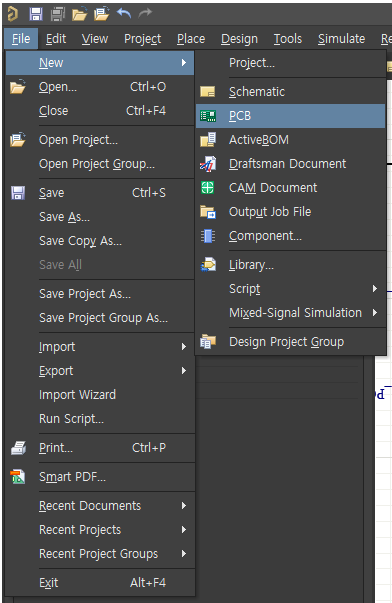
Task: Click the Save All icon in quick access toolbar
Action: point(58,14)
